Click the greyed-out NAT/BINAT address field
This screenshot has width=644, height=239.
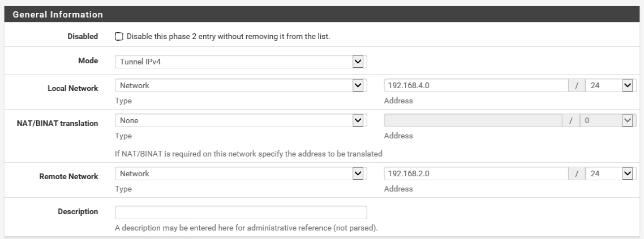click(475, 120)
